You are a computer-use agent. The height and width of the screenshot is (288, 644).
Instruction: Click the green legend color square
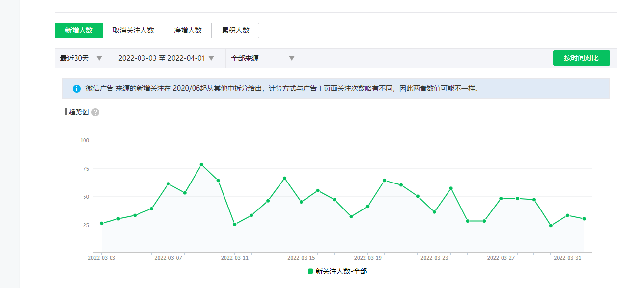[x=310, y=271]
